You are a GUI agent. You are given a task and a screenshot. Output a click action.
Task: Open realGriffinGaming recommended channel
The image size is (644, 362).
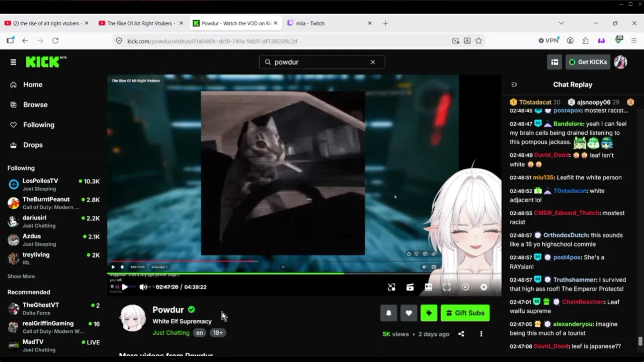click(x=53, y=327)
